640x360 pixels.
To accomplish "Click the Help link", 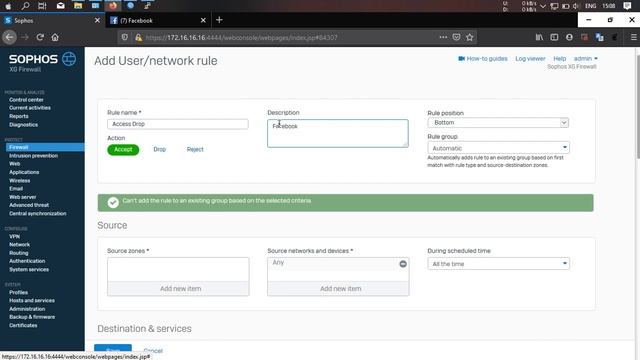I will point(560,59).
